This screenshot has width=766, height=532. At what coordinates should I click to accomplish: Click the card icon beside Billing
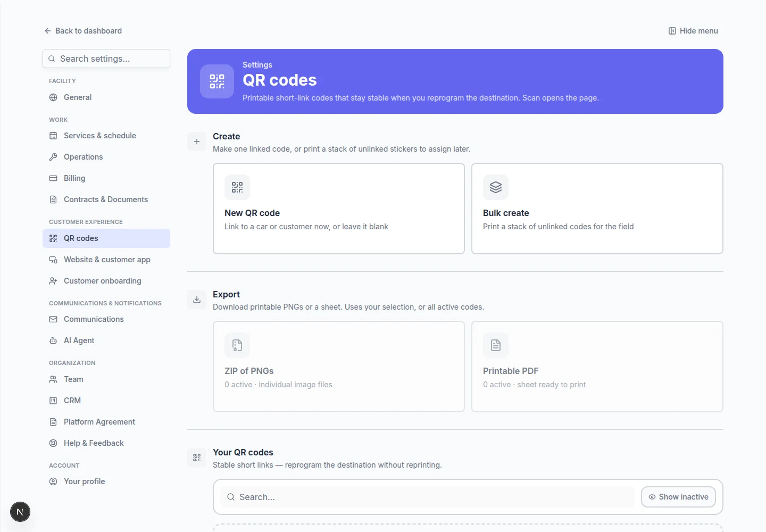(53, 178)
